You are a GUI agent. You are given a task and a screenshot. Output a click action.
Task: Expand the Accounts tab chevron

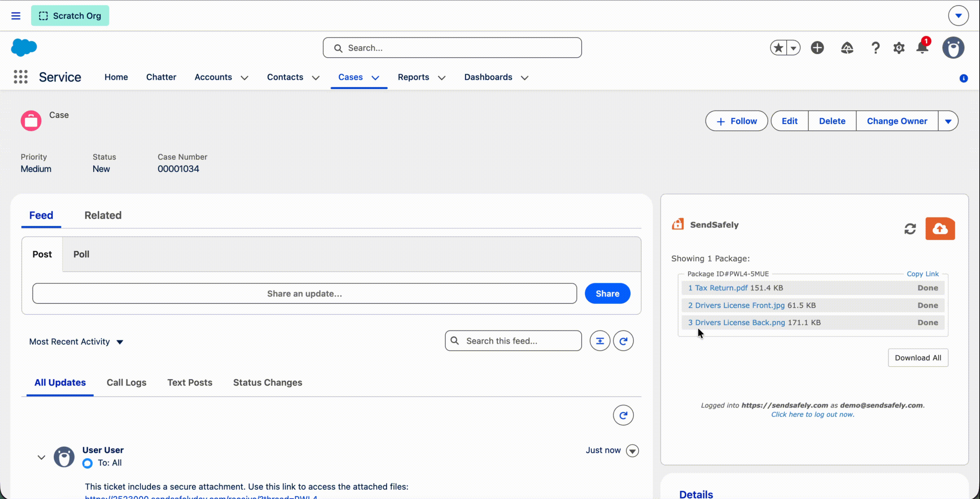(244, 78)
